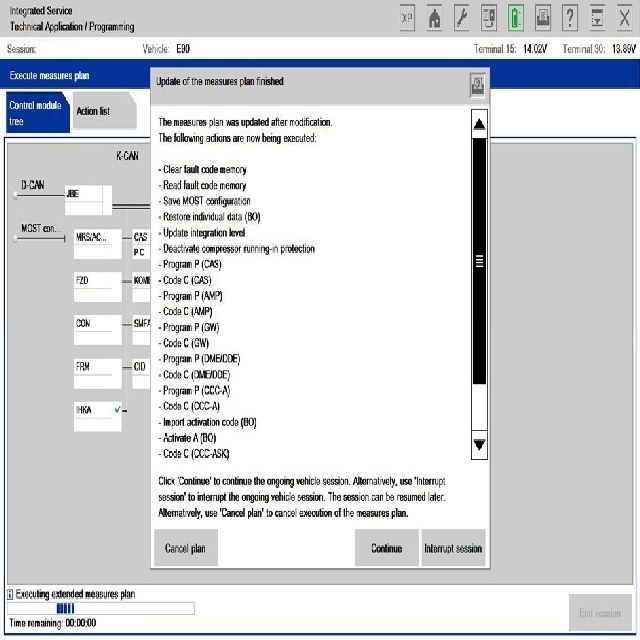Screen dimensions: 640x640
Task: Switch to the Control module tree tab
Action: [x=38, y=113]
